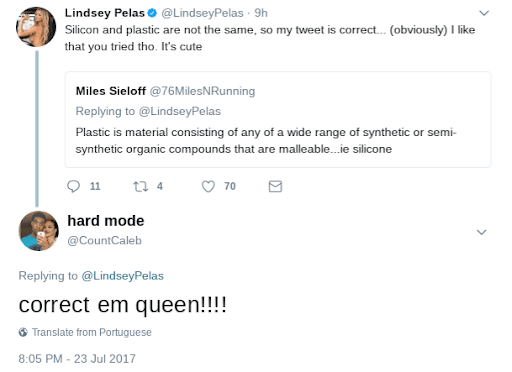The image size is (512, 372).
Task: Open the @LindseyPelas handle in tweet header
Action: click(202, 13)
